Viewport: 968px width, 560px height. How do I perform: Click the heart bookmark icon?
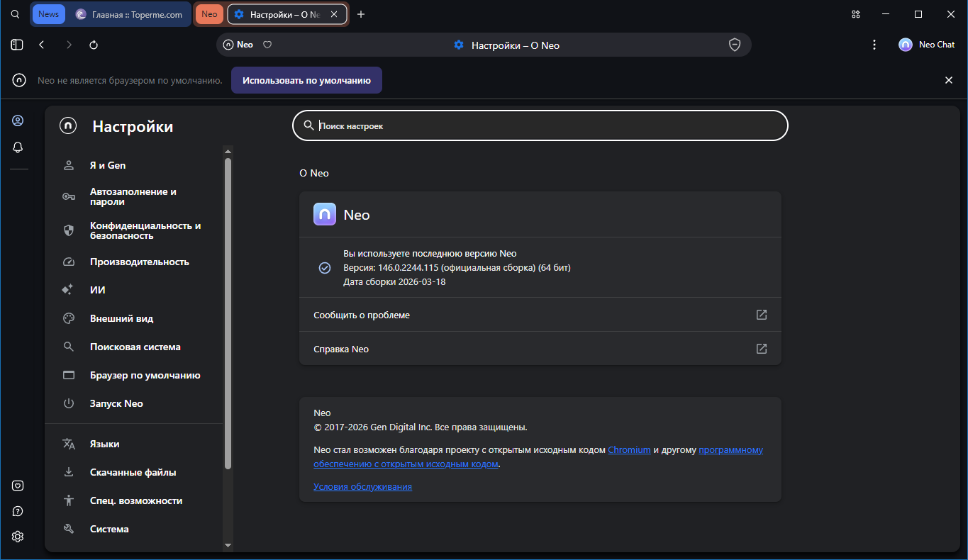click(267, 45)
